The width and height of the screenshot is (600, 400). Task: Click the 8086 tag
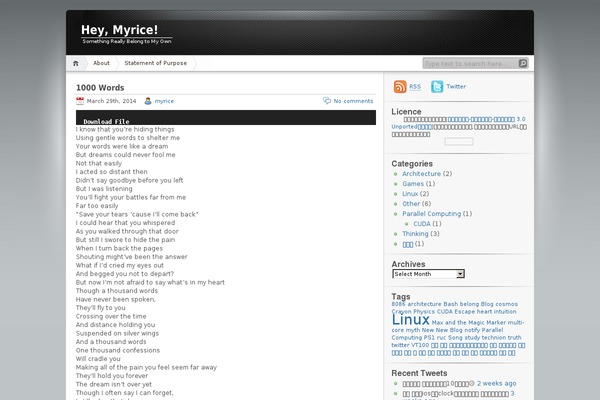(398, 304)
